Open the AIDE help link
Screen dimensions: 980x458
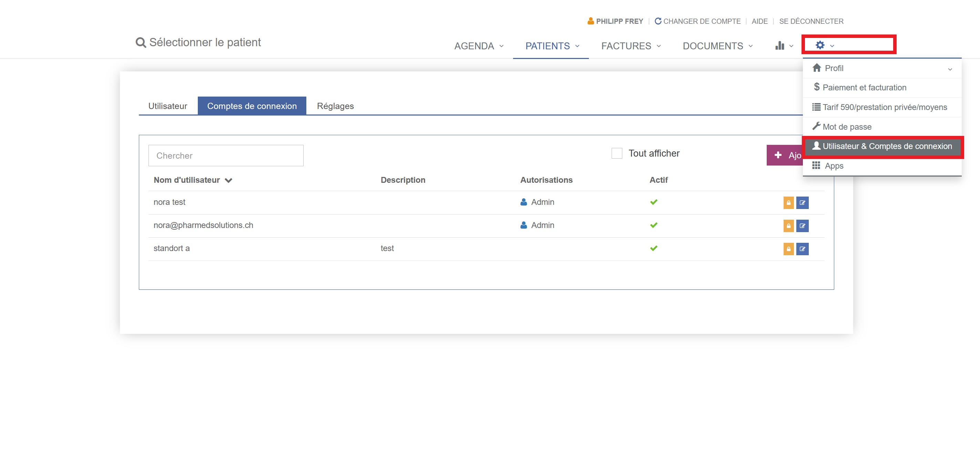759,21
